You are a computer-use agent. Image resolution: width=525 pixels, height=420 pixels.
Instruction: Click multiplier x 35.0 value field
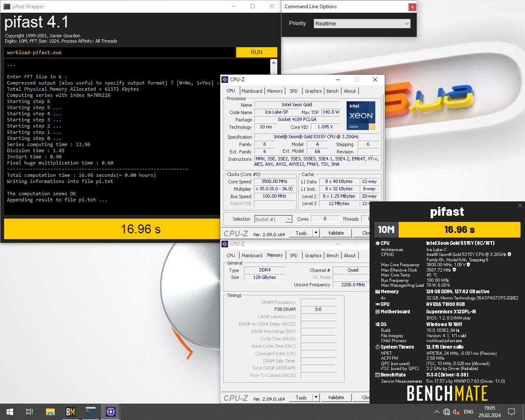click(274, 189)
